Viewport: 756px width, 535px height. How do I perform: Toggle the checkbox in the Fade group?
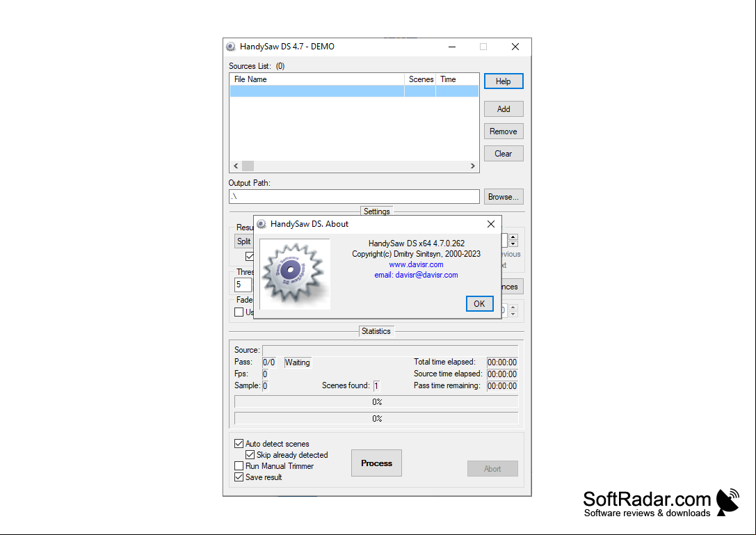click(x=239, y=312)
